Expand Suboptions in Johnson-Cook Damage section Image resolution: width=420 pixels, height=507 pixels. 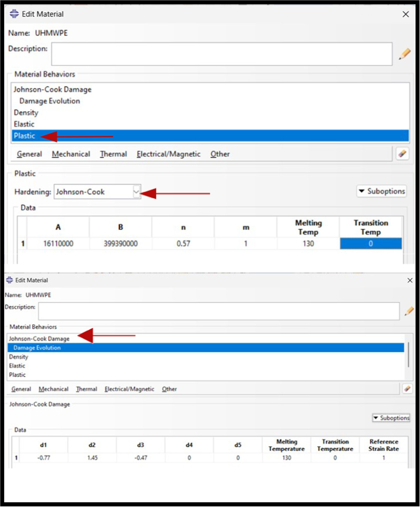pyautogui.click(x=391, y=418)
